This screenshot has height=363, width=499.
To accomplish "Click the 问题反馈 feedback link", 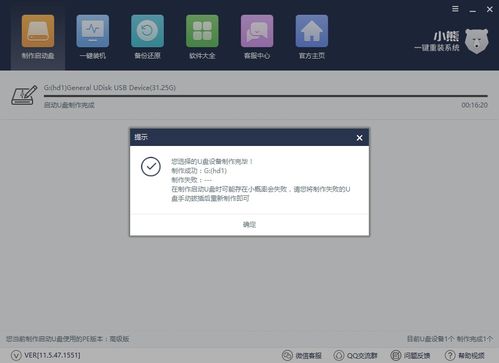I will (410, 355).
